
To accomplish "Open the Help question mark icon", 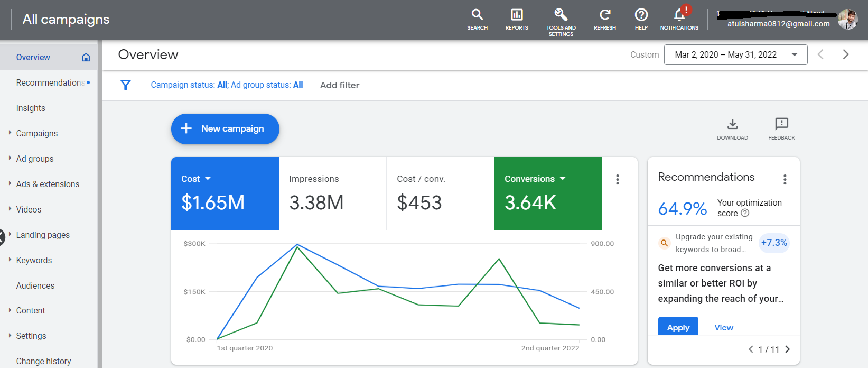I will pos(641,19).
